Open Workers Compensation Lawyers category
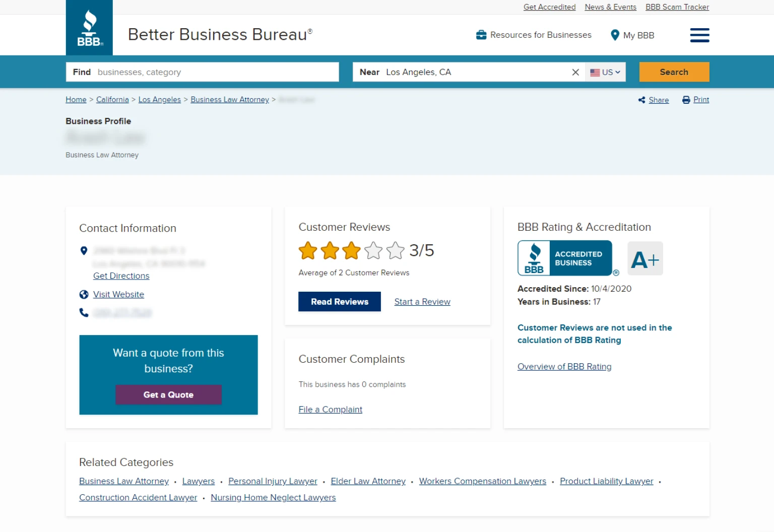The height and width of the screenshot is (532, 774). pos(483,482)
